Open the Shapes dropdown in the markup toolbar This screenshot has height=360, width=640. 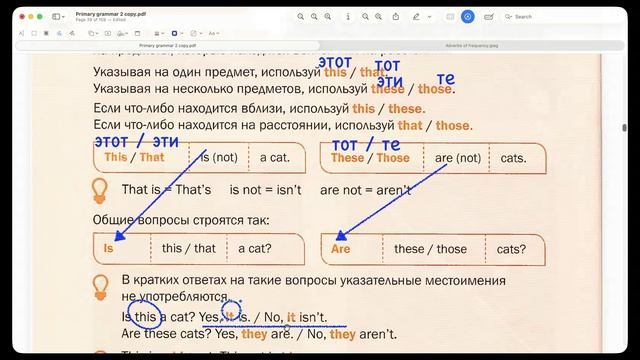tap(93, 33)
